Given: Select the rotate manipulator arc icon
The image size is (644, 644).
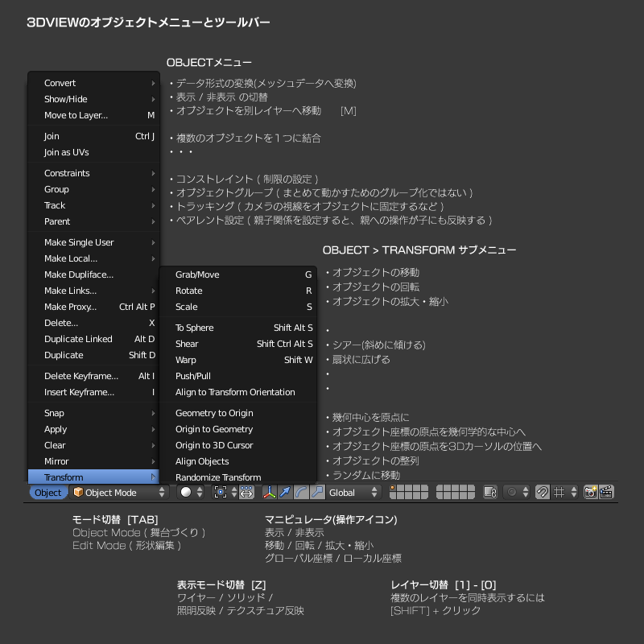Looking at the screenshot, I should click(301, 493).
